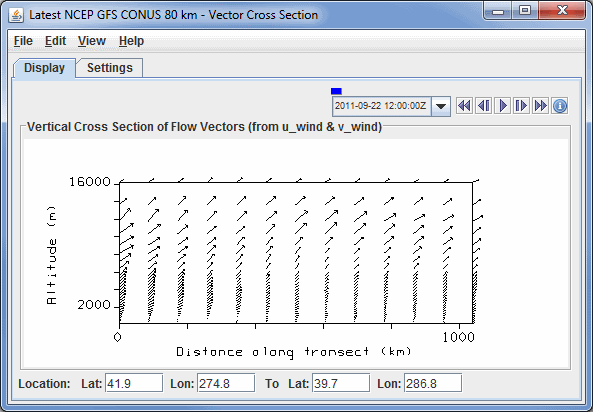Jump to the last animation frame

(x=540, y=106)
